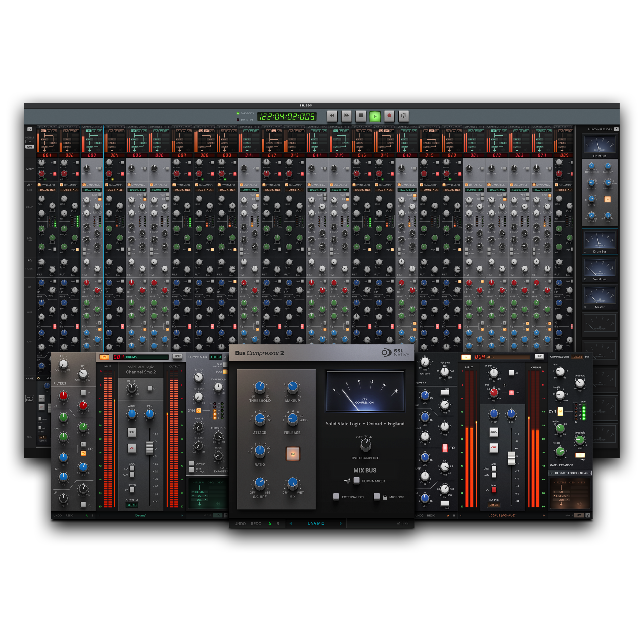Toggle the DYN power icon on Drums Channel Strip 2
This screenshot has height=644, width=644.
(199, 411)
